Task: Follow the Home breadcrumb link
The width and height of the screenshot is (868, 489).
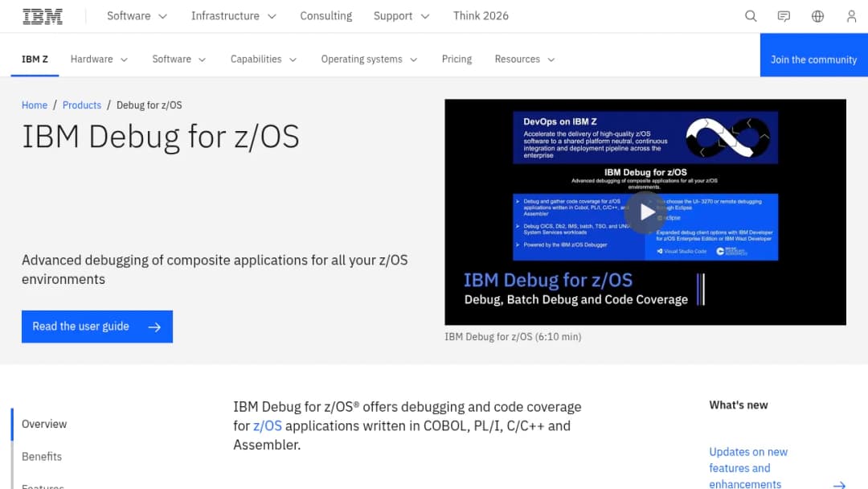Action: 35,105
